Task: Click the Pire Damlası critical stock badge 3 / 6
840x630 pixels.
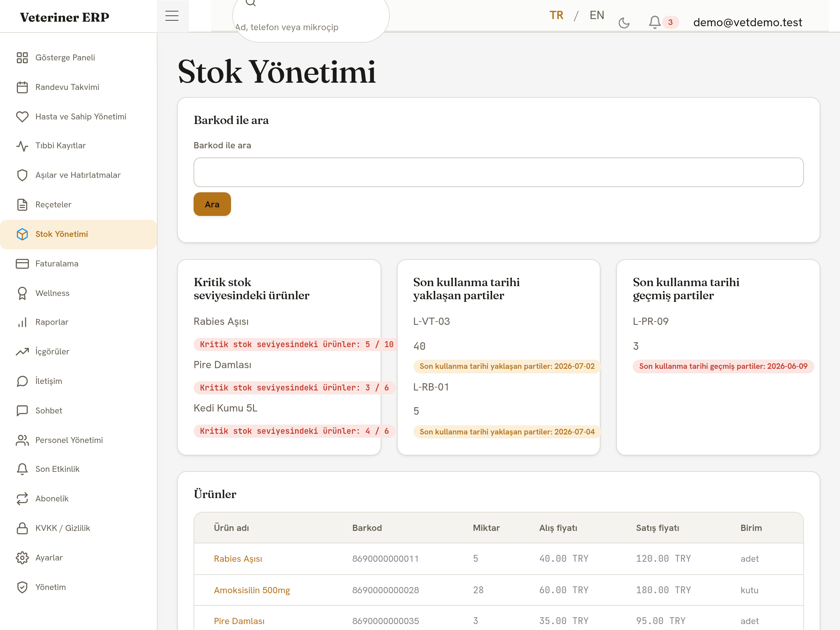Action: tap(294, 388)
